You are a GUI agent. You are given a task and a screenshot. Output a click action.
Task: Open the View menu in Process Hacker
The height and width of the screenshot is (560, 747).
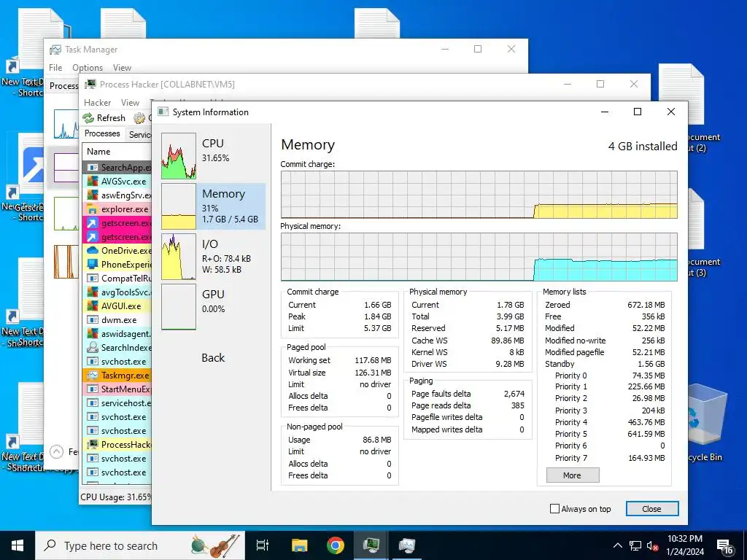[x=130, y=102]
